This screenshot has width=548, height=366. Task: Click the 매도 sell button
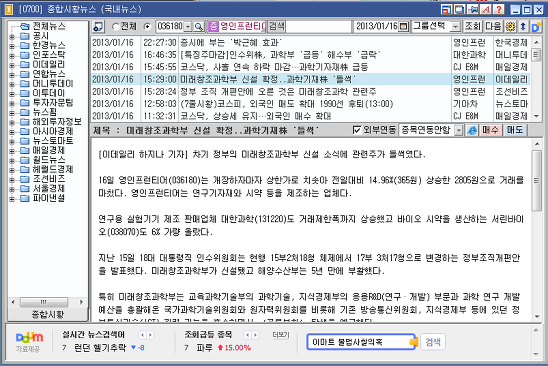(x=515, y=130)
